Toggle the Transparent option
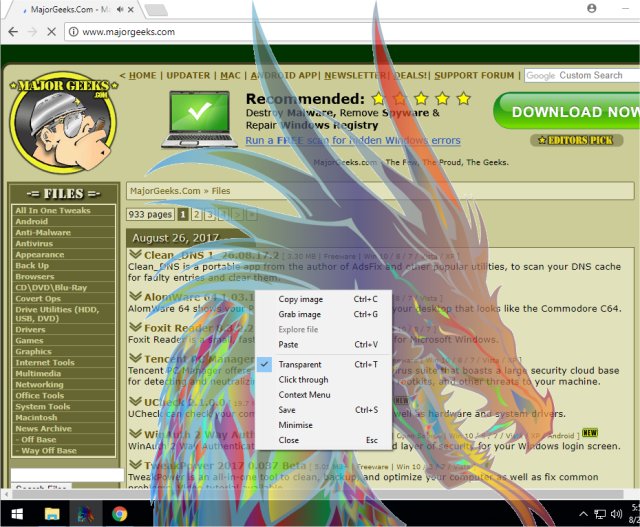 [323, 365]
